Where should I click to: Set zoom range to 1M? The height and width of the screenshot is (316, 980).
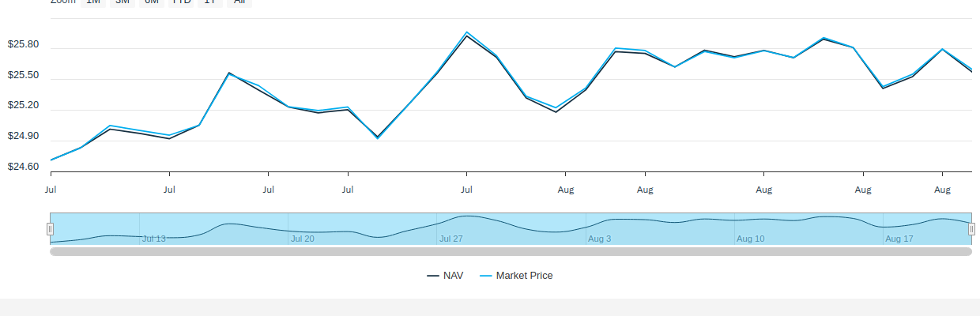click(93, 2)
